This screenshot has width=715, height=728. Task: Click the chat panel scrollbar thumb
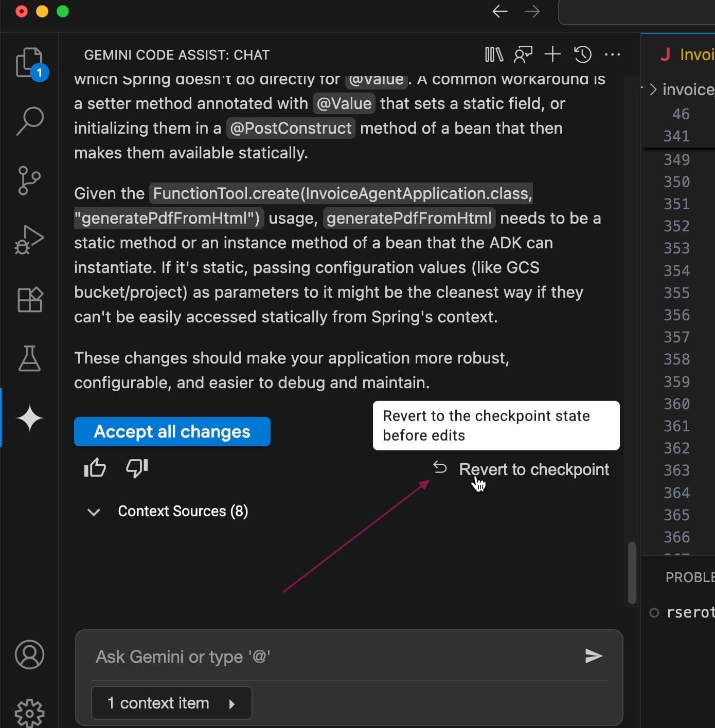pos(632,573)
